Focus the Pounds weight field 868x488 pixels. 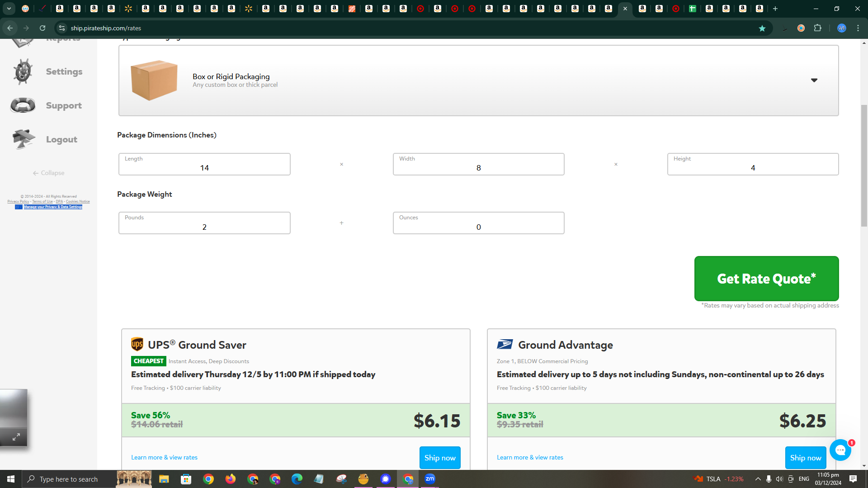[x=204, y=223]
